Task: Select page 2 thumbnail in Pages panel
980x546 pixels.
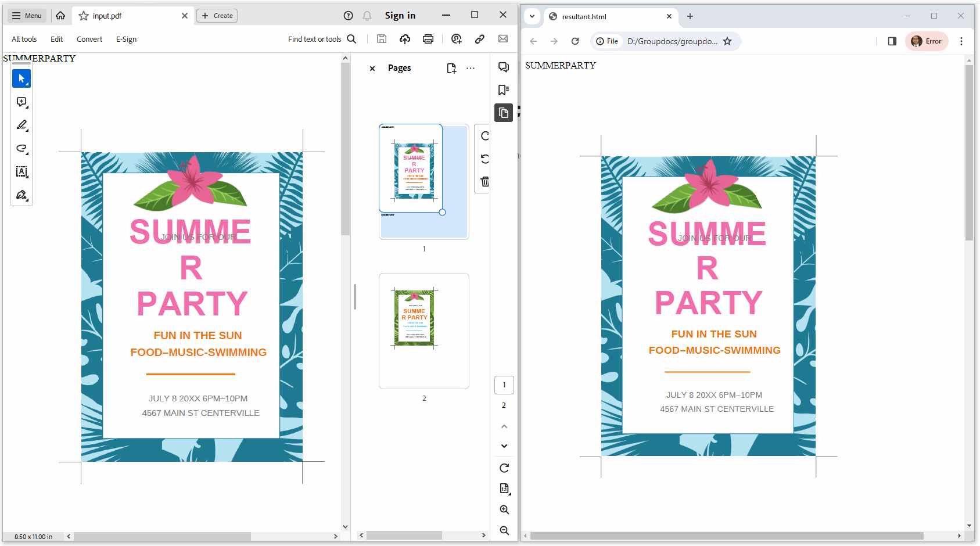Action: tap(423, 331)
